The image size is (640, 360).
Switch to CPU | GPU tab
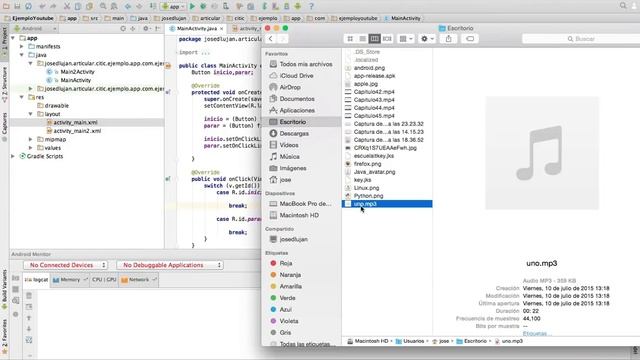[104, 280]
